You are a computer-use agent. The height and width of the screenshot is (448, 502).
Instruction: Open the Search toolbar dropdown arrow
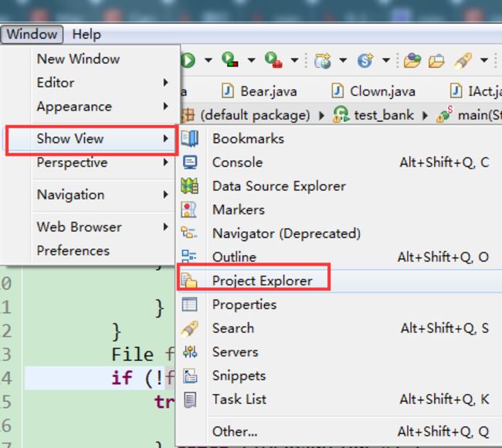pos(484,60)
